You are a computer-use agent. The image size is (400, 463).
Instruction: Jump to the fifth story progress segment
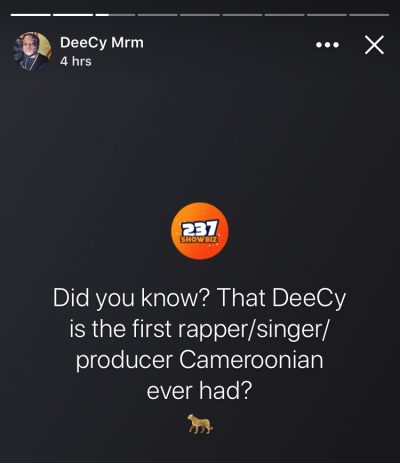coord(200,15)
